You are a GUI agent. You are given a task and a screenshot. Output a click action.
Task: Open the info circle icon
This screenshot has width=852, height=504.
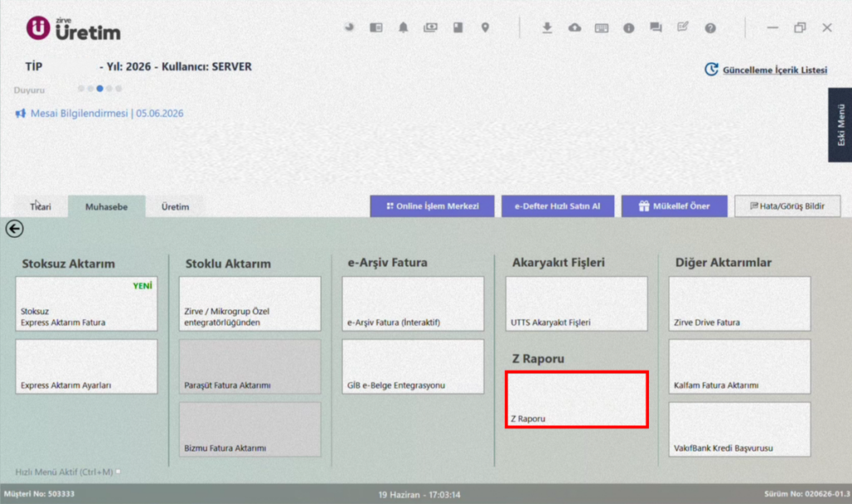pyautogui.click(x=629, y=28)
